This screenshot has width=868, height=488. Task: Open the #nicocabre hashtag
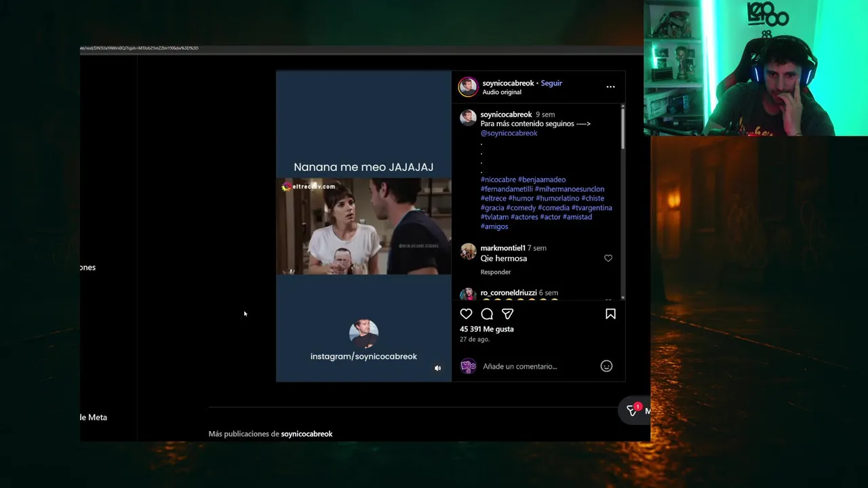coord(498,180)
